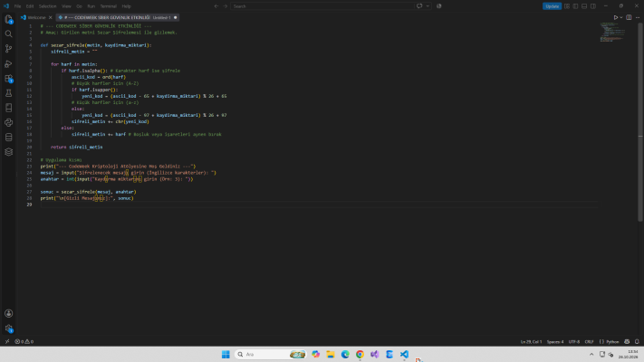Close the Welcome tab
Image resolution: width=644 pixels, height=362 pixels.
point(51,18)
